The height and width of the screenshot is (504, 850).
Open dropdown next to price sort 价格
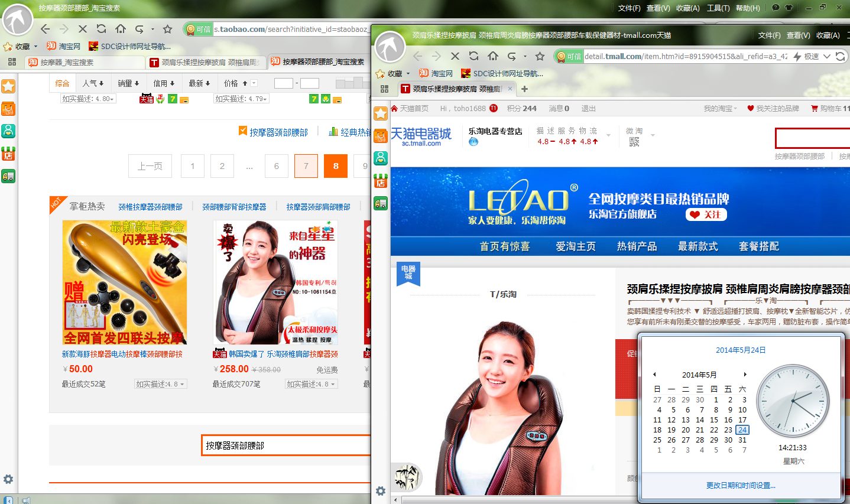point(254,83)
